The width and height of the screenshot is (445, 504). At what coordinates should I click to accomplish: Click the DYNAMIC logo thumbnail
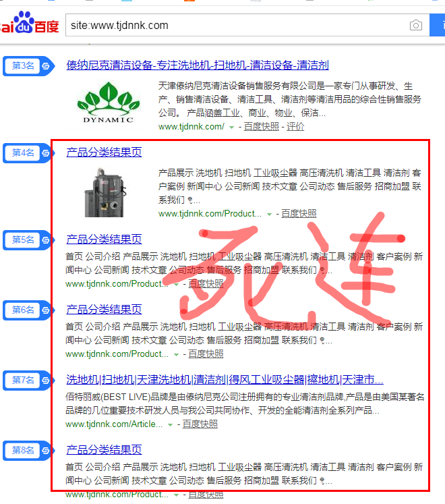(x=109, y=103)
